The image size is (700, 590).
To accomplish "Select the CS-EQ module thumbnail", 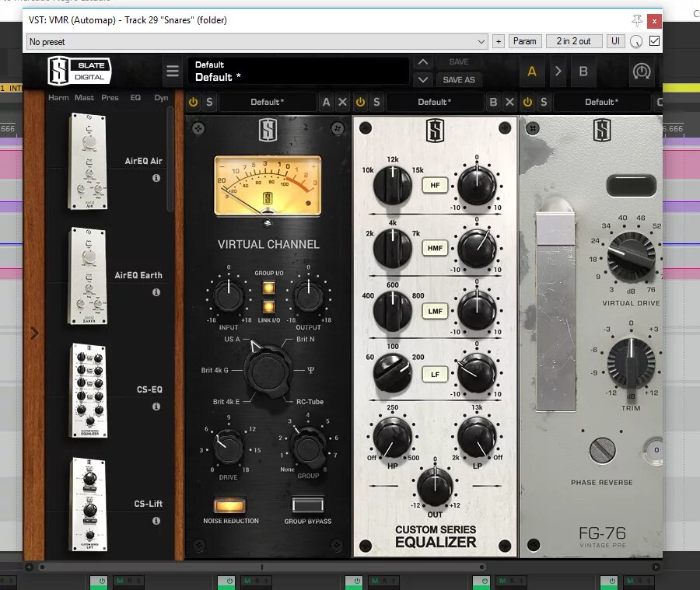I will (89, 390).
